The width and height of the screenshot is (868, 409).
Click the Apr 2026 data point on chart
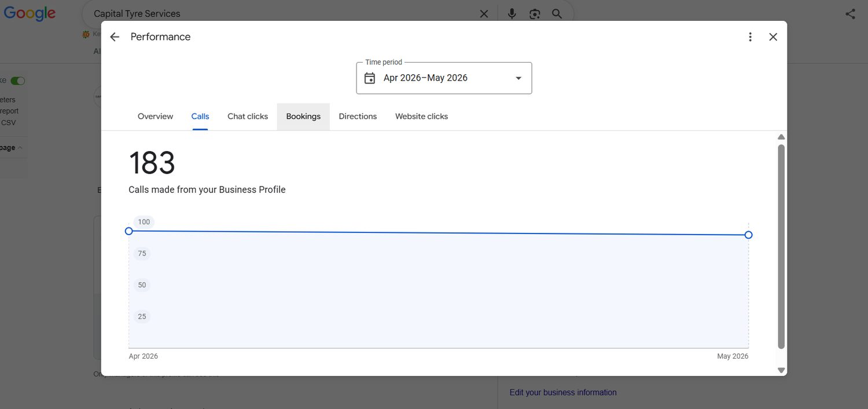(129, 231)
